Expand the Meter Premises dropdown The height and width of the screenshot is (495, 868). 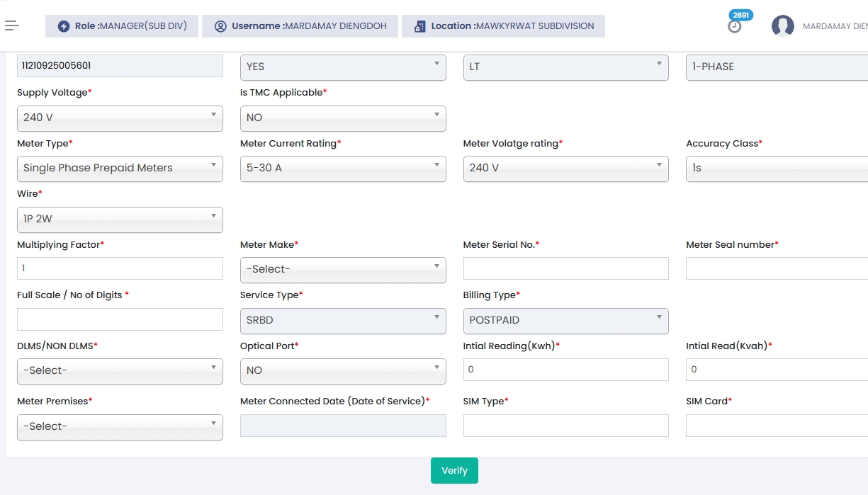point(120,427)
